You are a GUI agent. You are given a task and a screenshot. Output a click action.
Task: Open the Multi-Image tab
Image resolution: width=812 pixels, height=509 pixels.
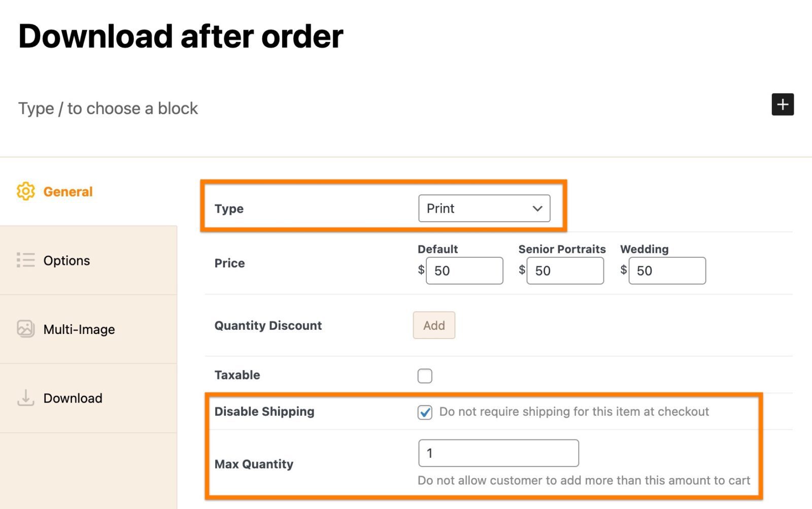(88, 329)
